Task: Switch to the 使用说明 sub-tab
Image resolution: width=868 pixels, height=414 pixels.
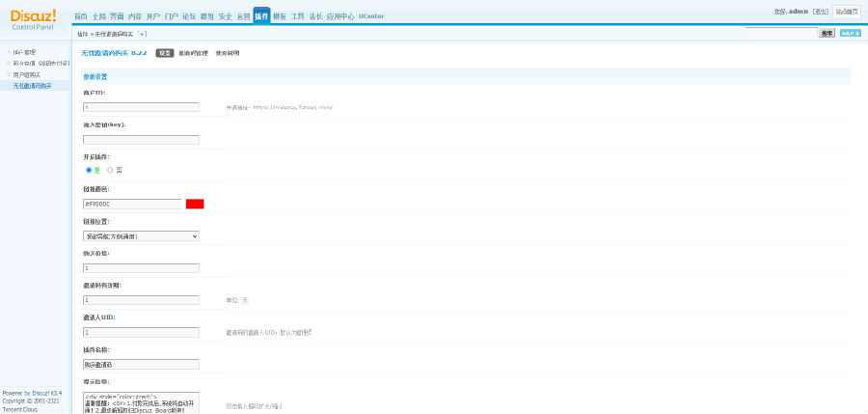Action: click(228, 53)
